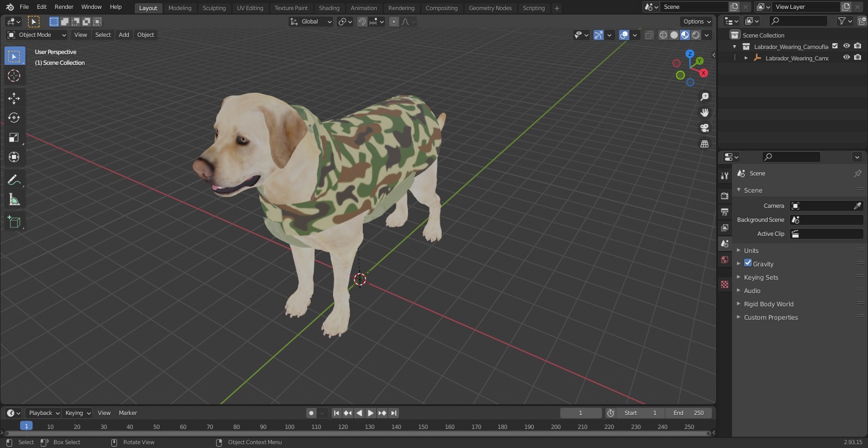Viewport: 868px width, 448px height.
Task: Switch to Rendered viewport shading
Action: (696, 35)
